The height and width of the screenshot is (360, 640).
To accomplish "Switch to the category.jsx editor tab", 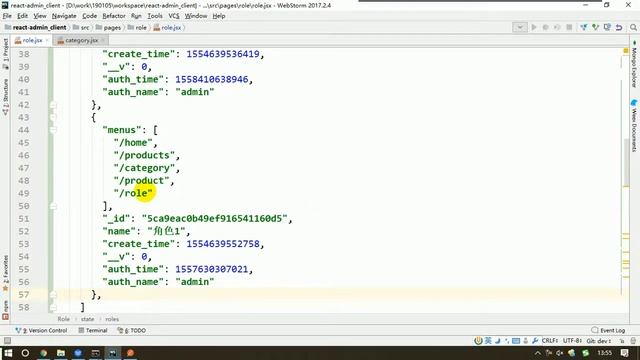I will (81, 40).
